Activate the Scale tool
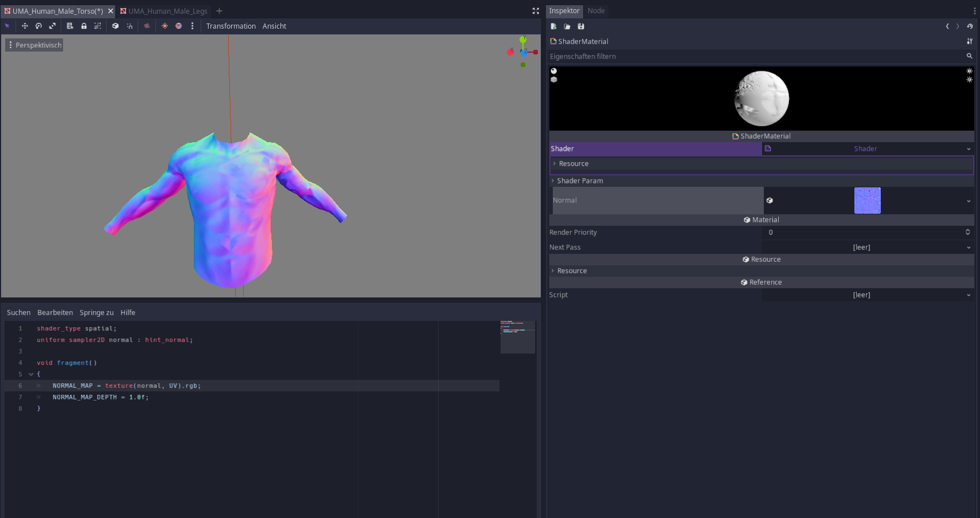The height and width of the screenshot is (518, 980). tap(52, 26)
